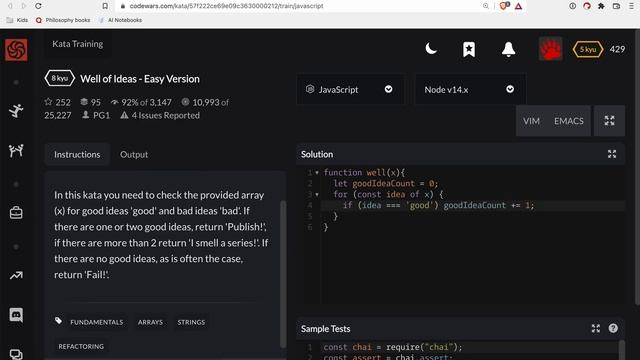Click the zoom magnifier in address bar
The image size is (640, 360).
[485, 6]
